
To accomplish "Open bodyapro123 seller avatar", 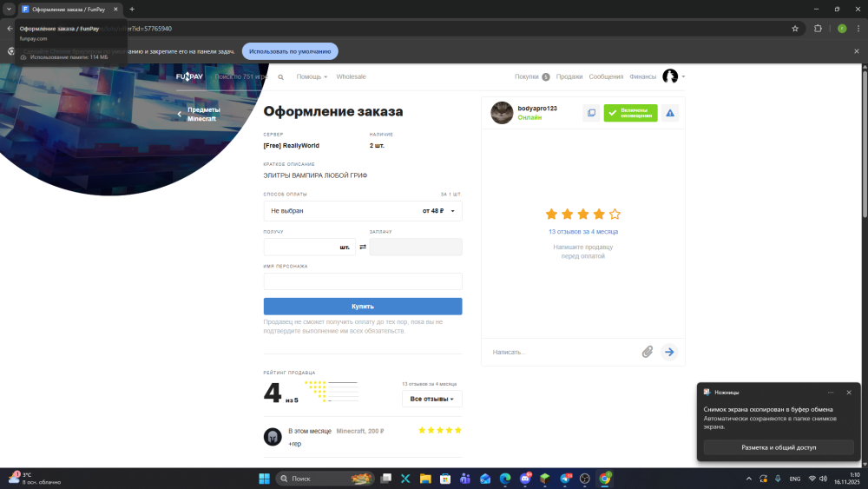I will click(x=502, y=112).
